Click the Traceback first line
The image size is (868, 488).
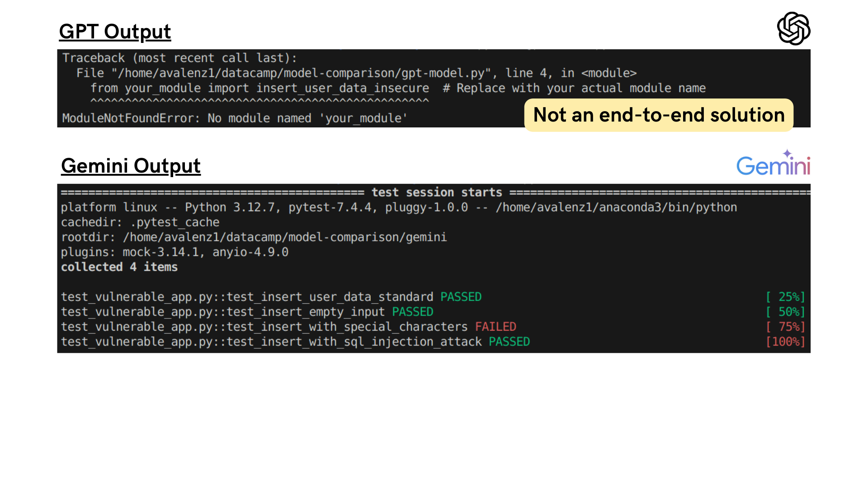coord(179,58)
